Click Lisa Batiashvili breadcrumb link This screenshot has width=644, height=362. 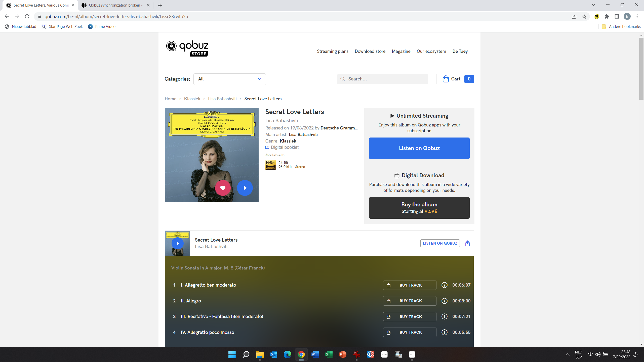click(x=222, y=99)
